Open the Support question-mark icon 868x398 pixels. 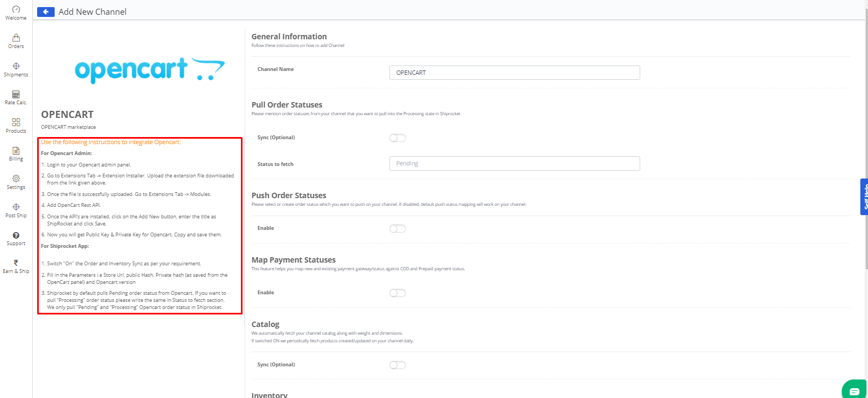pyautogui.click(x=16, y=235)
